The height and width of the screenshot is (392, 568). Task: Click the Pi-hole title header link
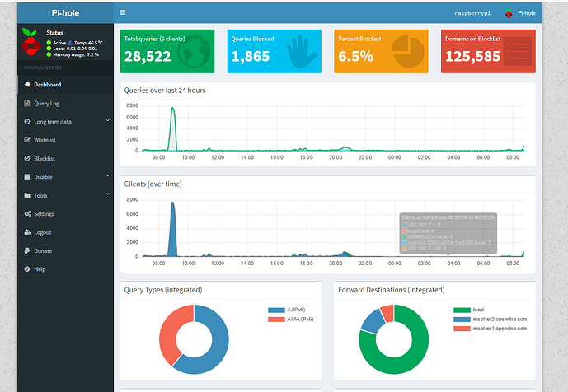[x=65, y=12]
